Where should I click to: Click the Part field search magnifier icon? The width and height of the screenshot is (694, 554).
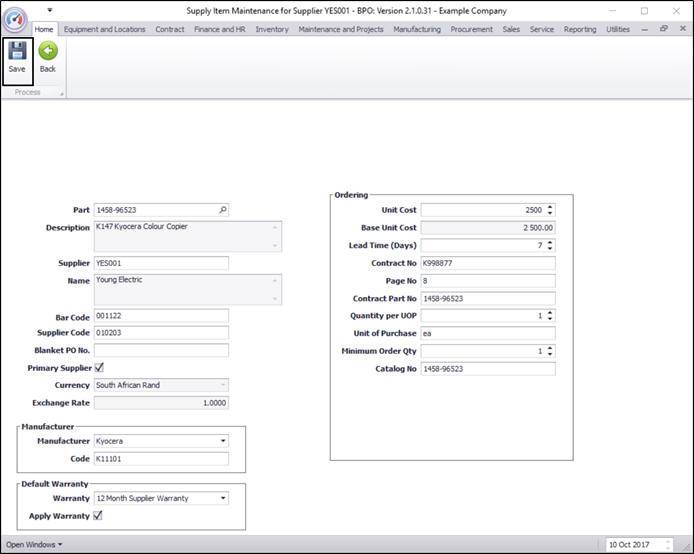tap(223, 210)
